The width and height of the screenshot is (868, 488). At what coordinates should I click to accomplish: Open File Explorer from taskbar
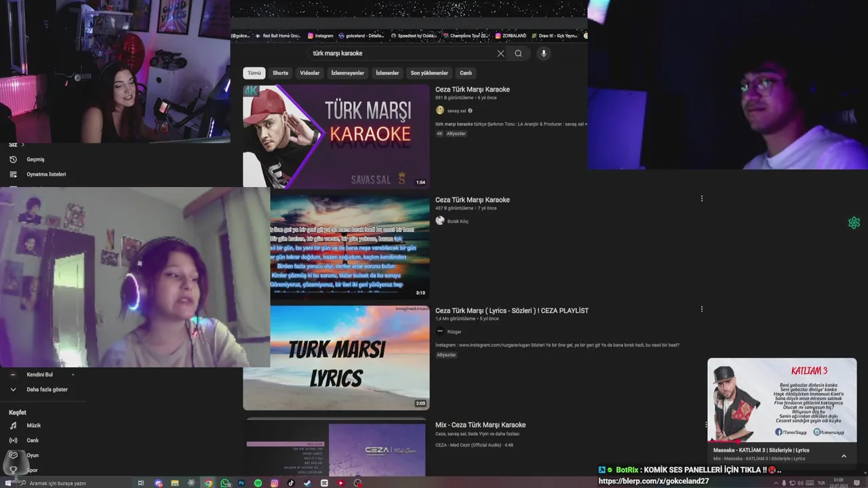pyautogui.click(x=174, y=483)
